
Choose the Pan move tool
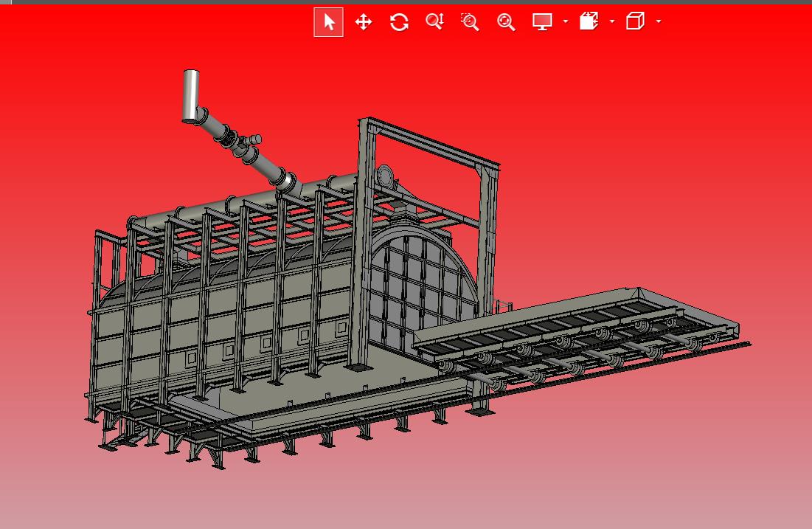pos(364,21)
